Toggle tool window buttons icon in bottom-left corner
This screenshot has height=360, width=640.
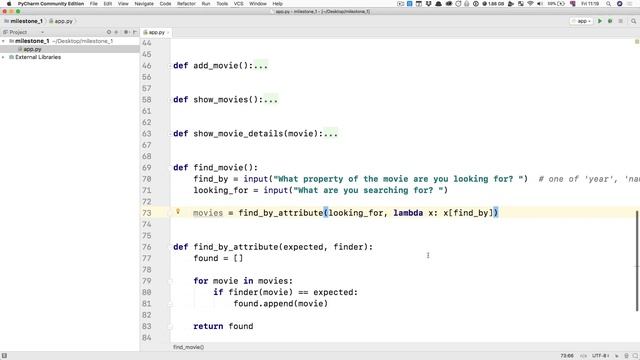pos(4,356)
